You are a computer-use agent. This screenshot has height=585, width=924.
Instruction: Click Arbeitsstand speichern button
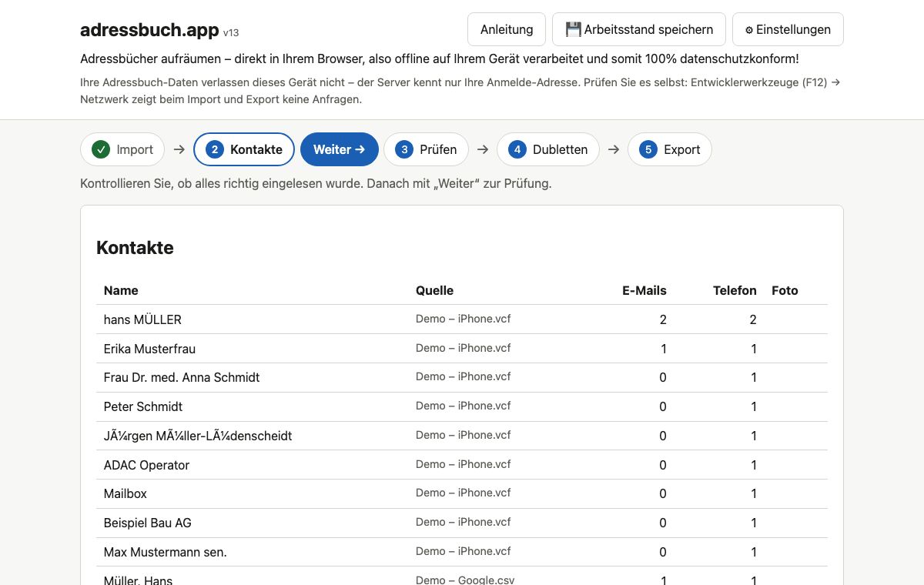[639, 29]
